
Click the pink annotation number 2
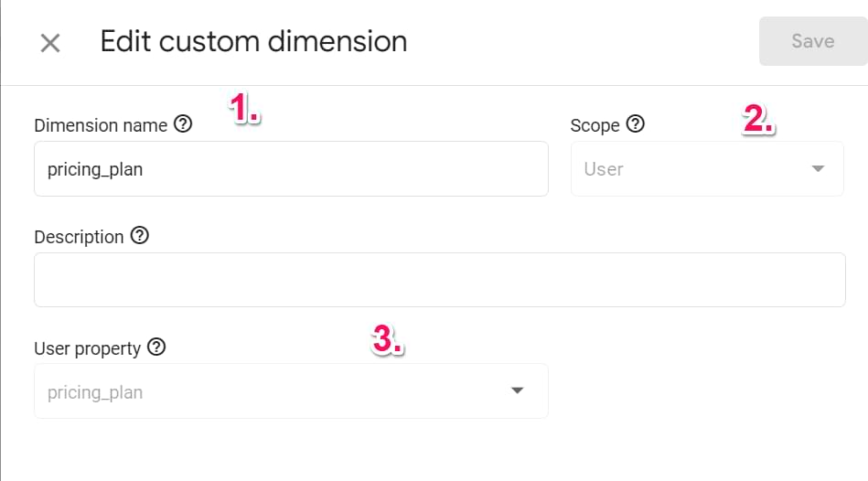[x=758, y=120]
